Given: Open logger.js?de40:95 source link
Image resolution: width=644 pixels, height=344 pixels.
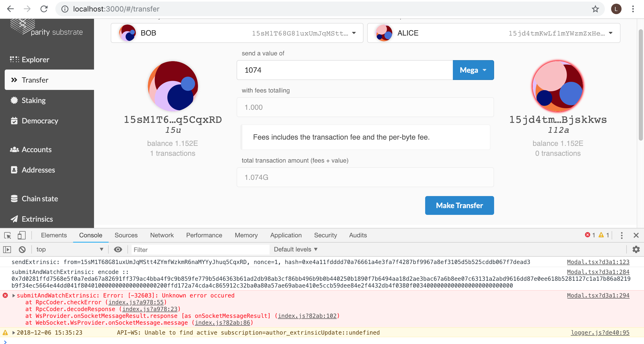Looking at the screenshot, I should (600, 332).
